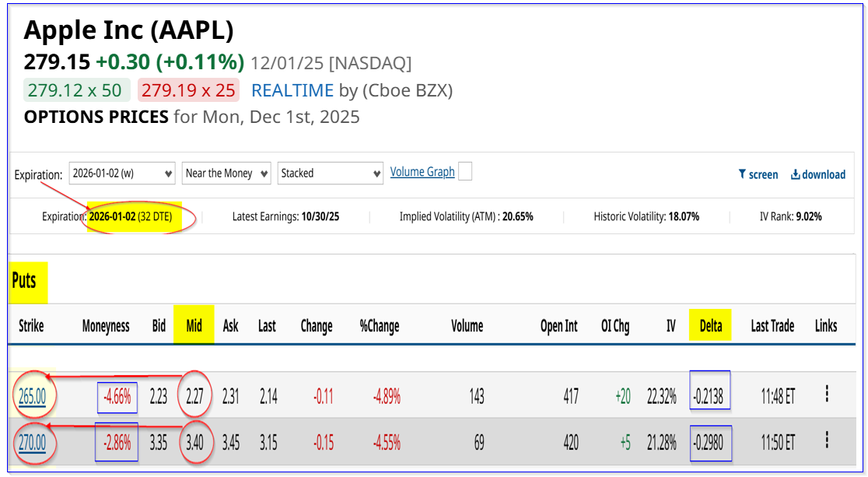Click the download arrow icon
The height and width of the screenshot is (477, 868).
pyautogui.click(x=795, y=174)
